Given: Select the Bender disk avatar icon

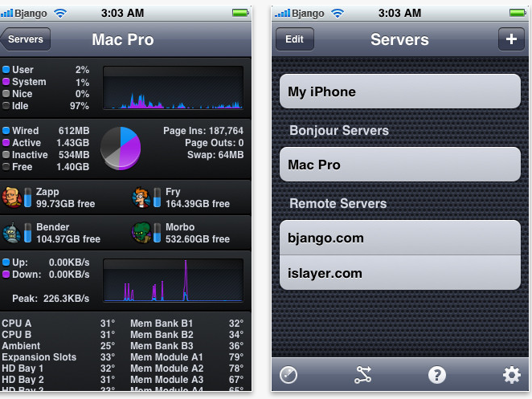Looking at the screenshot, I should pos(12,233).
